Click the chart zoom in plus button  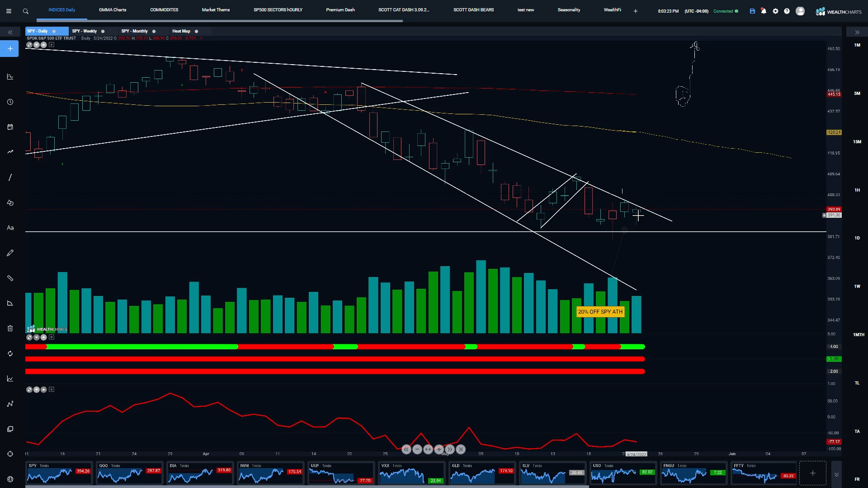(439, 449)
